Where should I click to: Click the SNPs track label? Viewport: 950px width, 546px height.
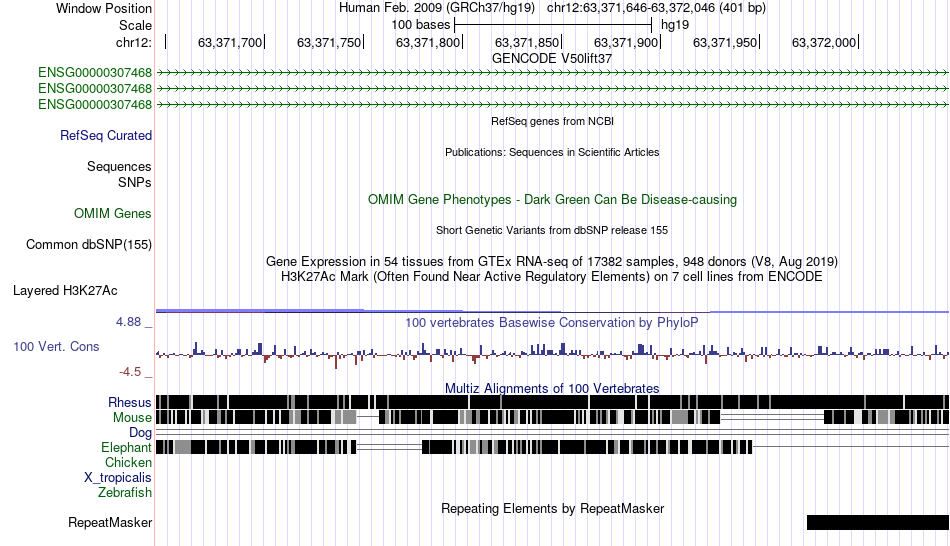pyautogui.click(x=135, y=182)
